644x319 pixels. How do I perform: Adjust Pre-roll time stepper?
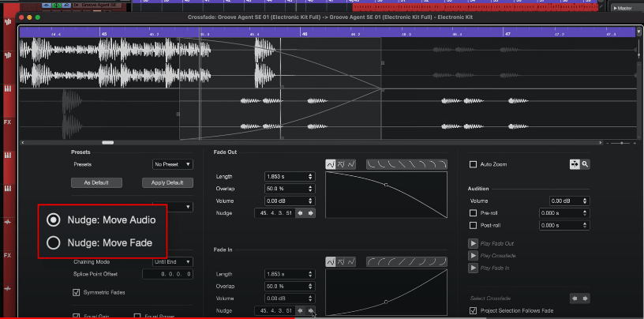pyautogui.click(x=585, y=213)
